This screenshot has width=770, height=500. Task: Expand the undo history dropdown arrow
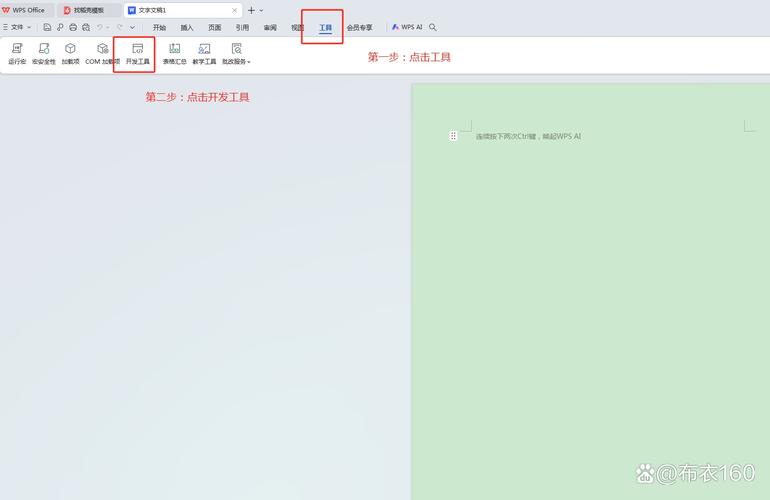[108, 28]
